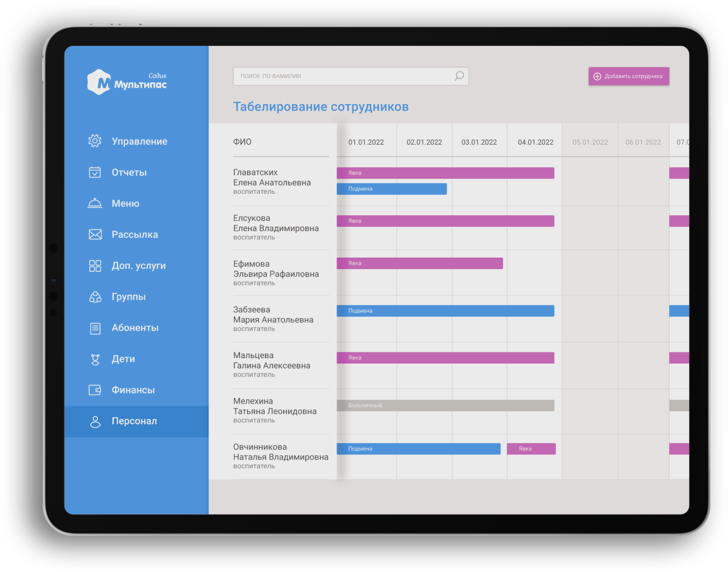
Task: Click the ФИО column header
Action: [x=242, y=142]
